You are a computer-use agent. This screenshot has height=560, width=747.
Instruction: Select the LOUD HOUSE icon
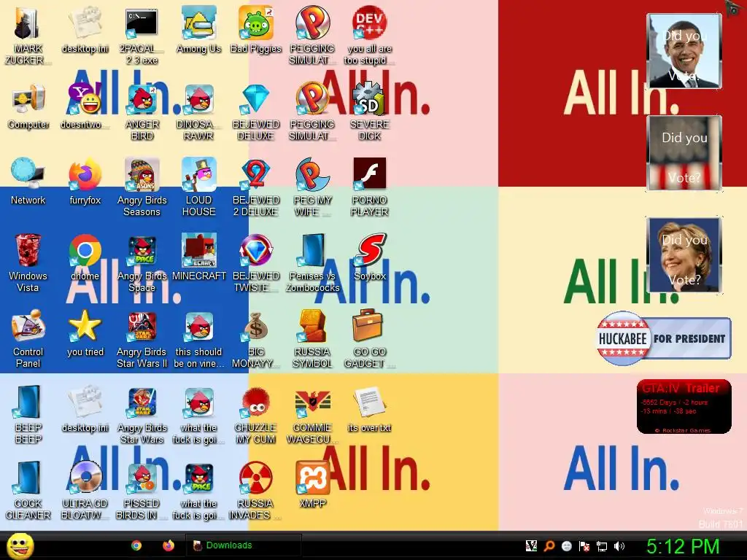pyautogui.click(x=198, y=187)
